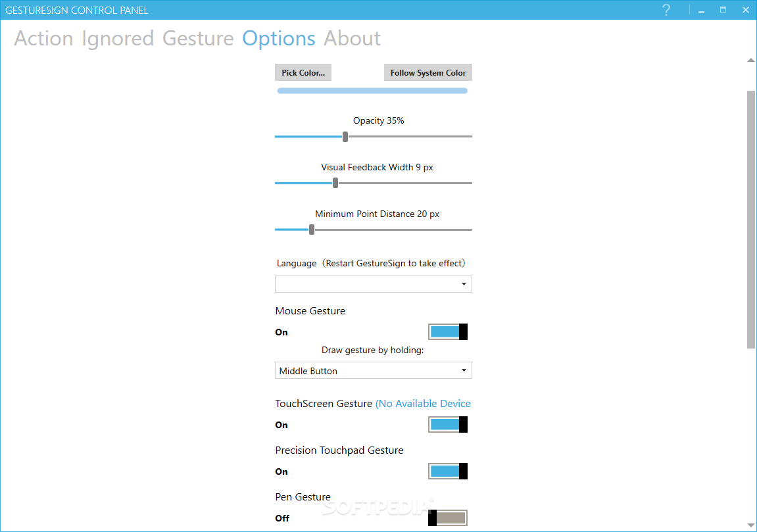757x532 pixels.
Task: Click the Minimum Point Distance slider thumb
Action: (311, 230)
